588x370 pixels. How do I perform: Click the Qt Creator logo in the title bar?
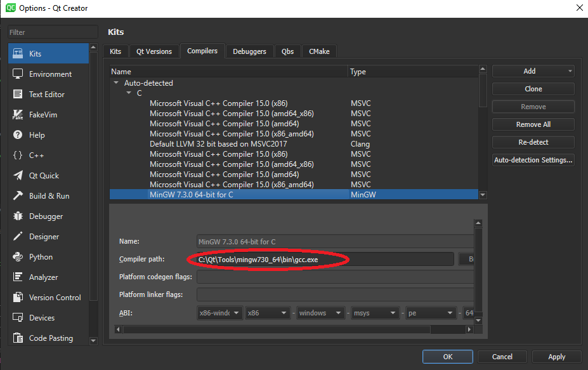point(11,8)
